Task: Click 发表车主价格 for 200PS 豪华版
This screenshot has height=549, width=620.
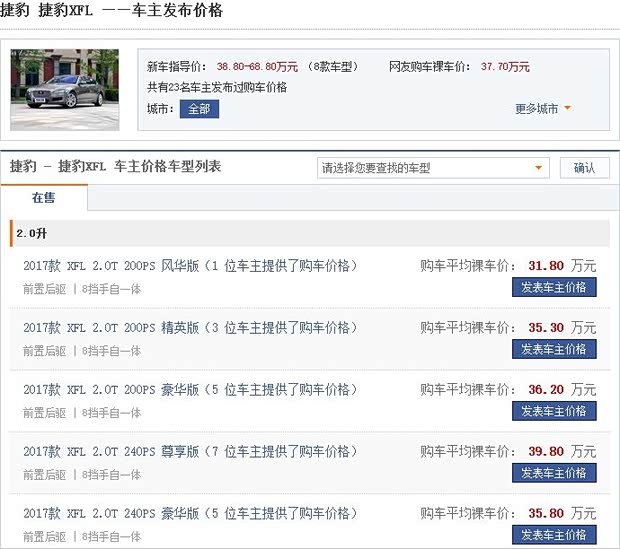Action: [554, 411]
